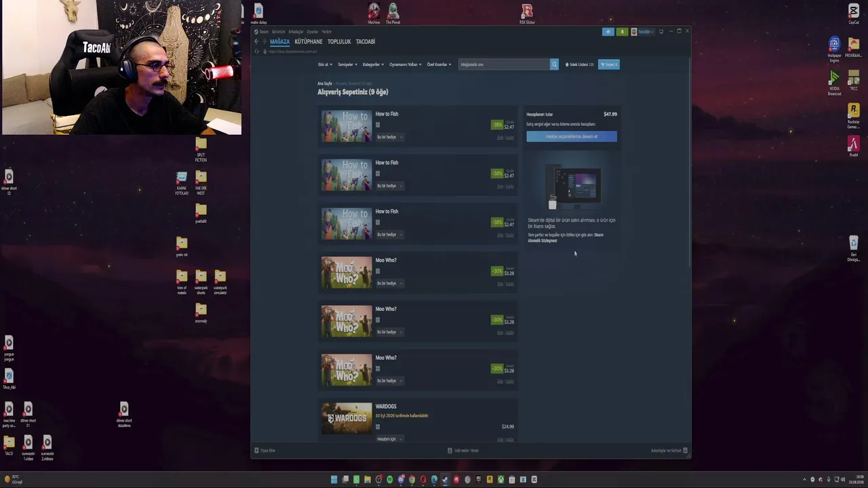868x488 pixels.
Task: Select the RISK Global desktop shortcut
Action: (x=527, y=14)
